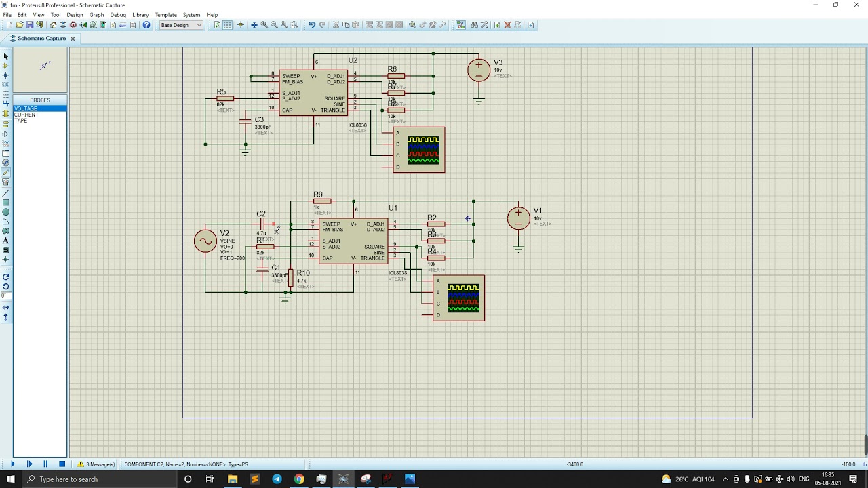Select the Probe Mode tool
The height and width of the screenshot is (488, 868).
(6, 173)
